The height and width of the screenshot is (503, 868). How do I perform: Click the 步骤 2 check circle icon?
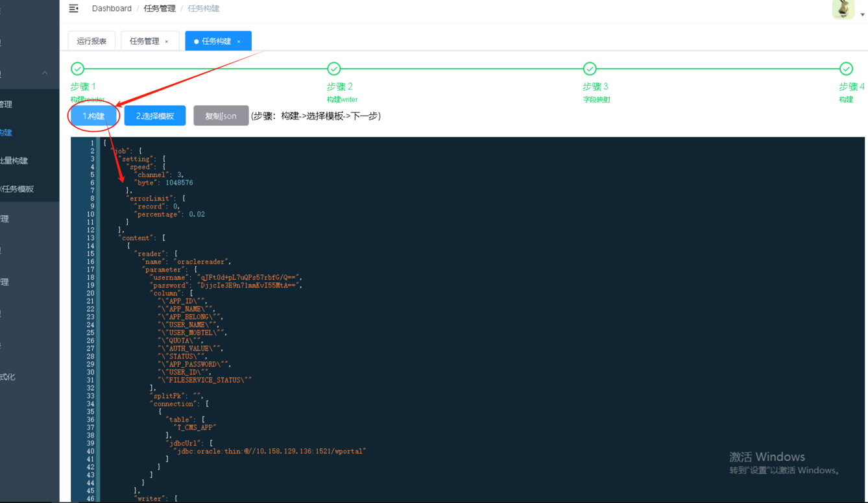click(333, 69)
